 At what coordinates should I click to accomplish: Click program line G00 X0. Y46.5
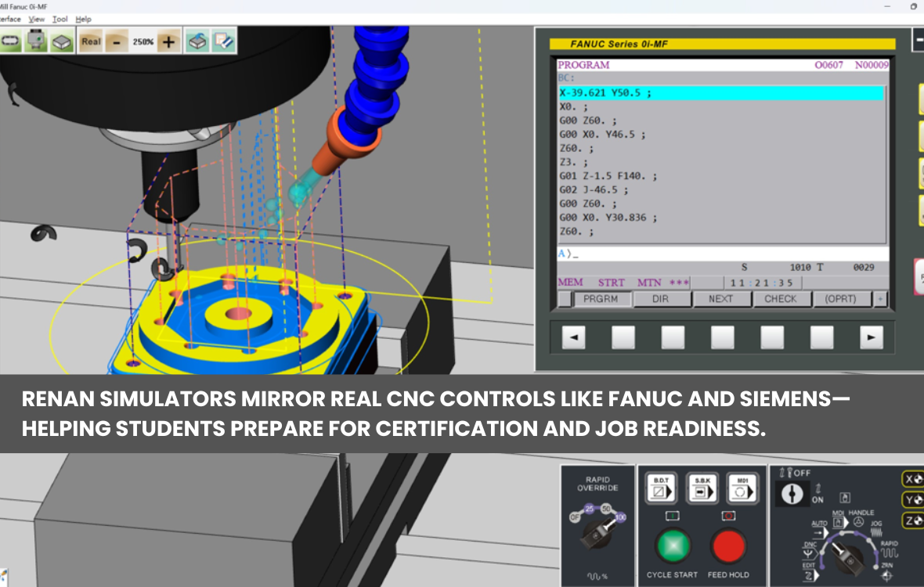(602, 135)
